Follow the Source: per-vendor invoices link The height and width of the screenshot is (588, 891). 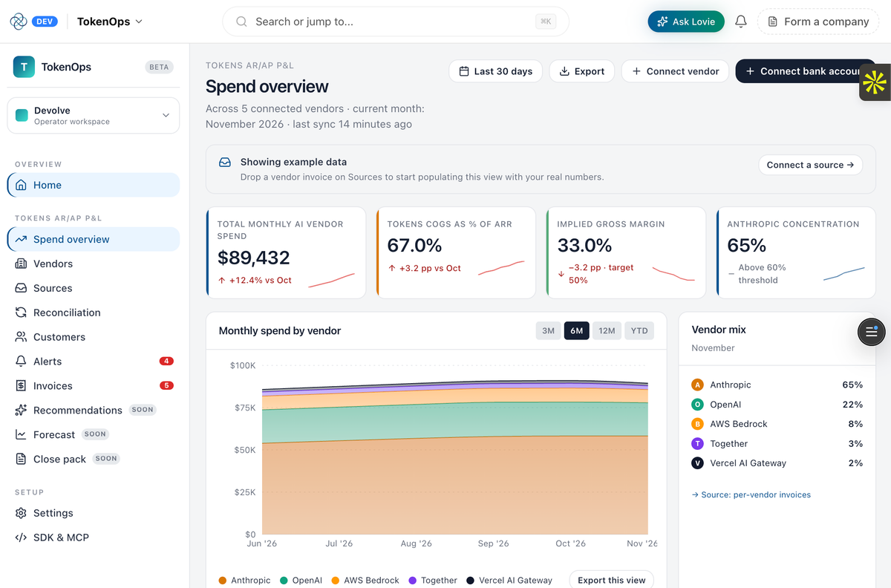pyautogui.click(x=751, y=494)
